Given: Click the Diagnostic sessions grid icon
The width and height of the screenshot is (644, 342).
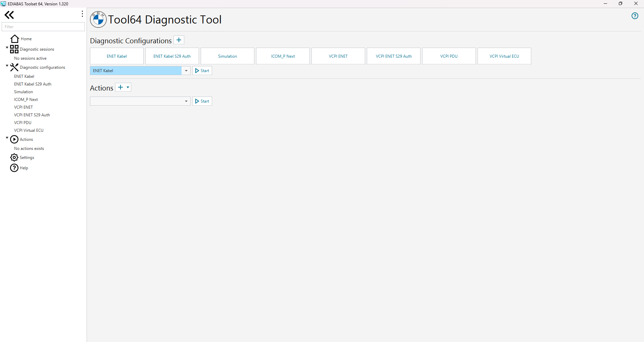Looking at the screenshot, I should pyautogui.click(x=14, y=49).
